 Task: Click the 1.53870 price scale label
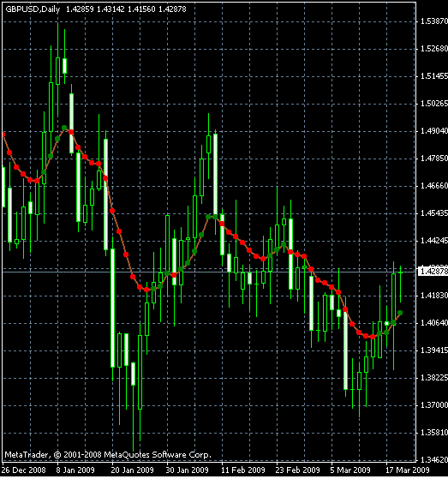(x=434, y=21)
